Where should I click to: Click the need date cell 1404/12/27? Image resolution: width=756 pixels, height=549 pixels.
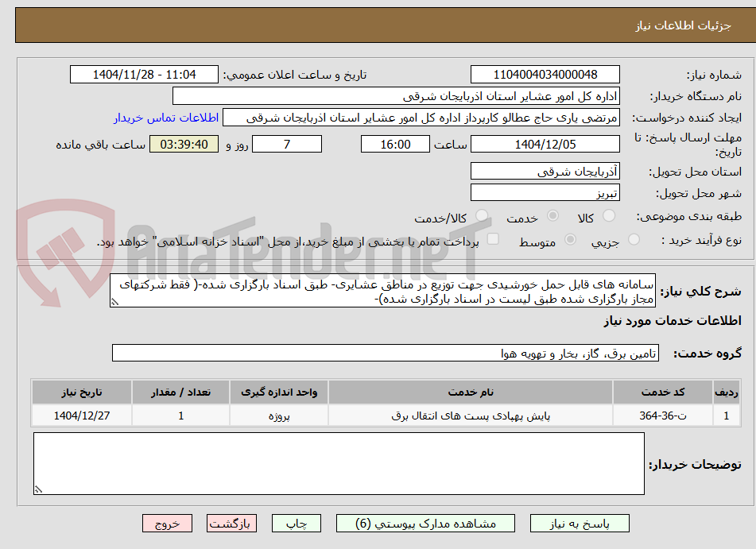click(x=82, y=416)
